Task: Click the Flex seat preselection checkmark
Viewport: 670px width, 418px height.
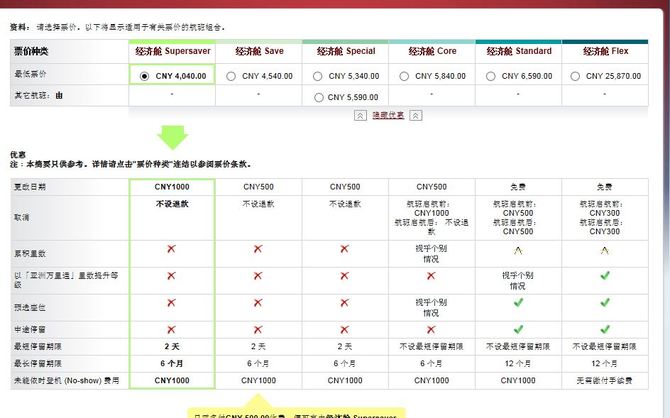Action: [605, 303]
